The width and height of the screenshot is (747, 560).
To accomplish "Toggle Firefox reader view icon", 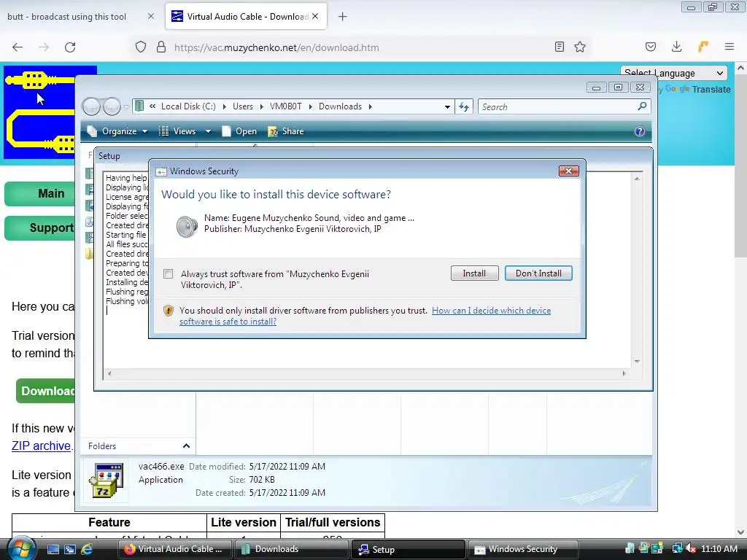I will 560,47.
